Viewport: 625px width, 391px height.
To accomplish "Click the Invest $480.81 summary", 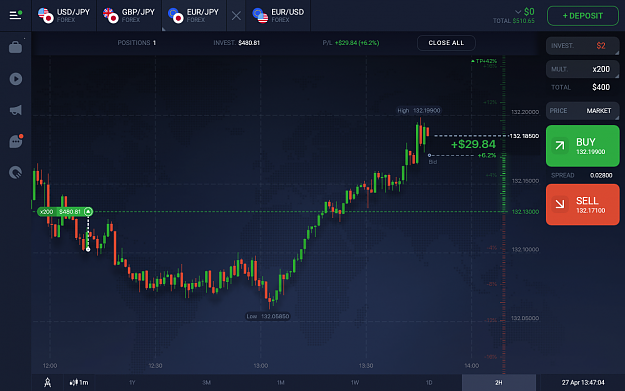I will (236, 43).
